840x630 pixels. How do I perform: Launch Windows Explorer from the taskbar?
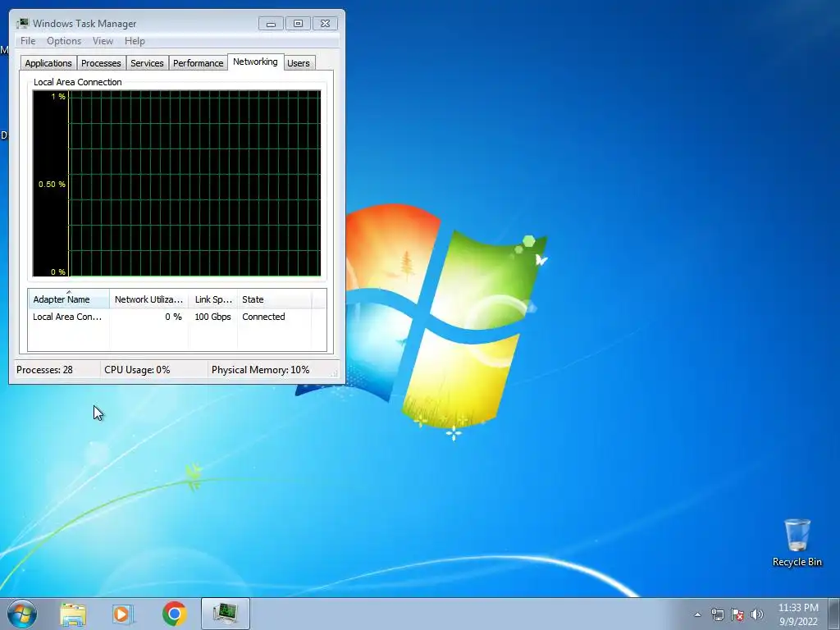73,614
